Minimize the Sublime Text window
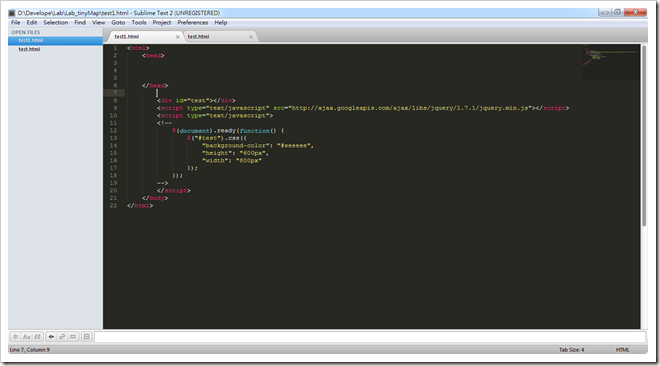The height and width of the screenshot is (366, 660). [x=604, y=12]
